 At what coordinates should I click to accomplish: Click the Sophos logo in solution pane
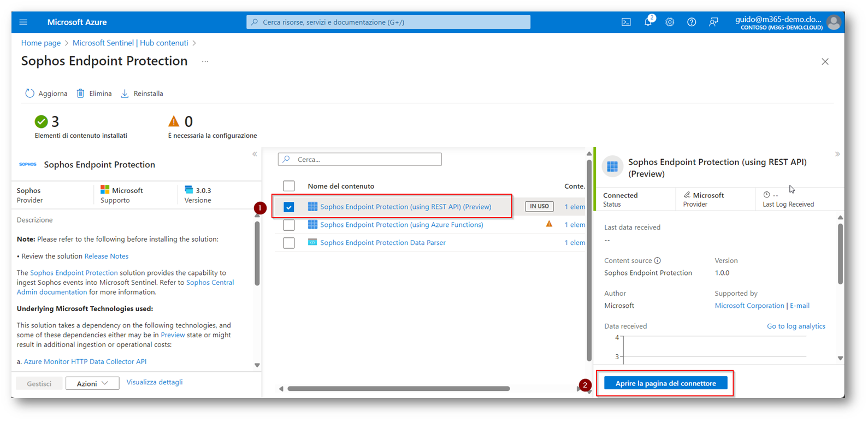tap(28, 165)
